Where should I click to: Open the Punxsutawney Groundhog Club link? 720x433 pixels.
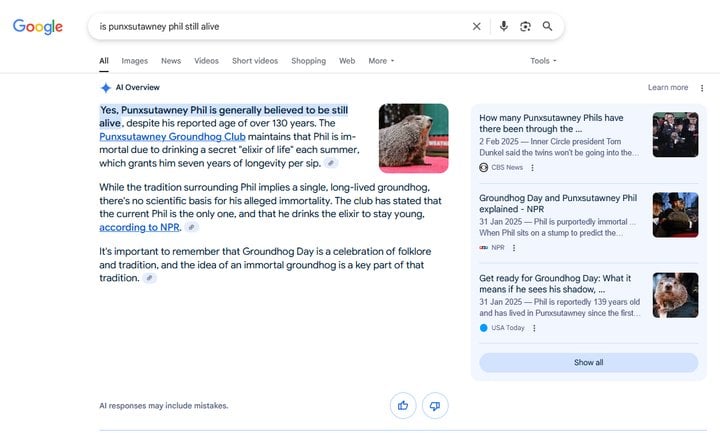[x=172, y=136]
